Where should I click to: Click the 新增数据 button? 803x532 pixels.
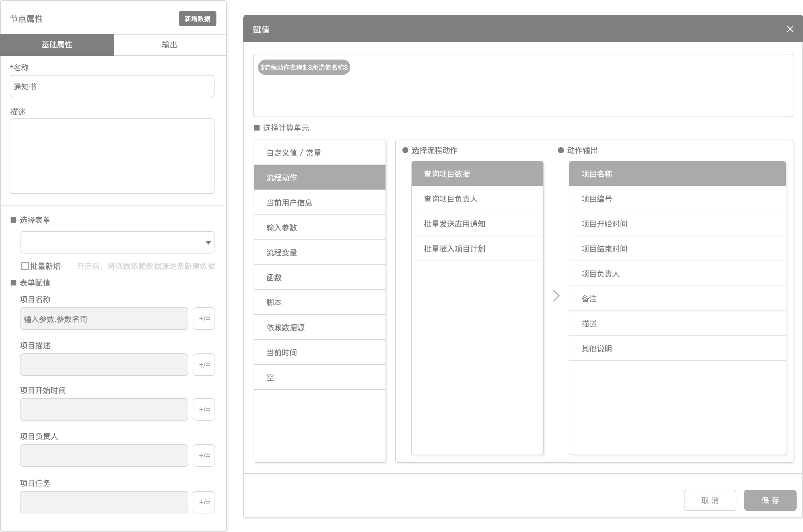pyautogui.click(x=197, y=19)
